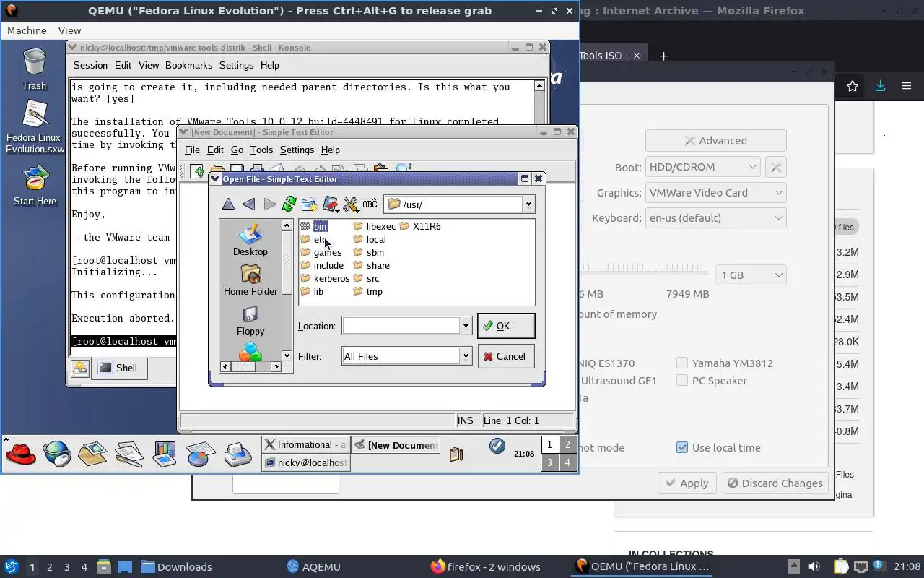Switch to virtual desktop 2 in the Fedora pager
This screenshot has height=578, width=924.
point(567,445)
